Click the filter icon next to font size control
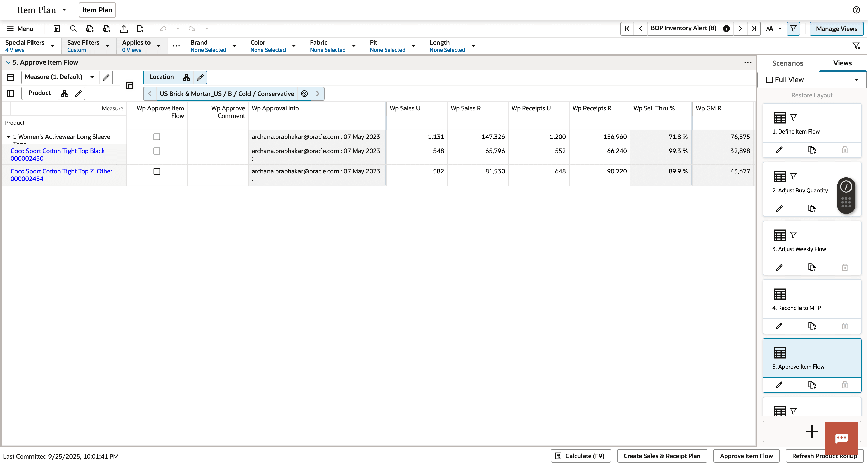This screenshot has width=868, height=465. click(794, 29)
